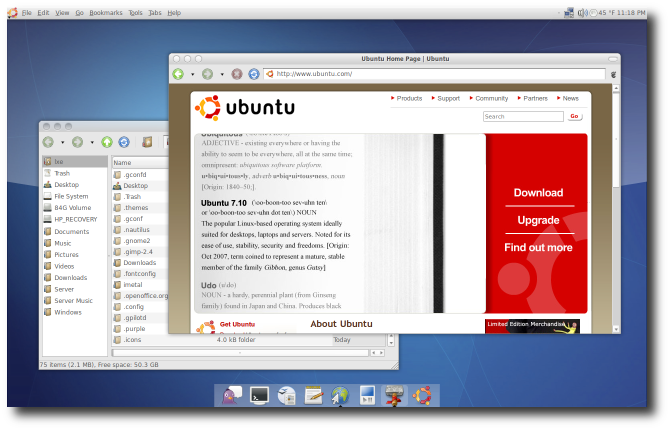The height and width of the screenshot is (430, 670).
Task: Open media player dock icon
Action: pos(367,395)
